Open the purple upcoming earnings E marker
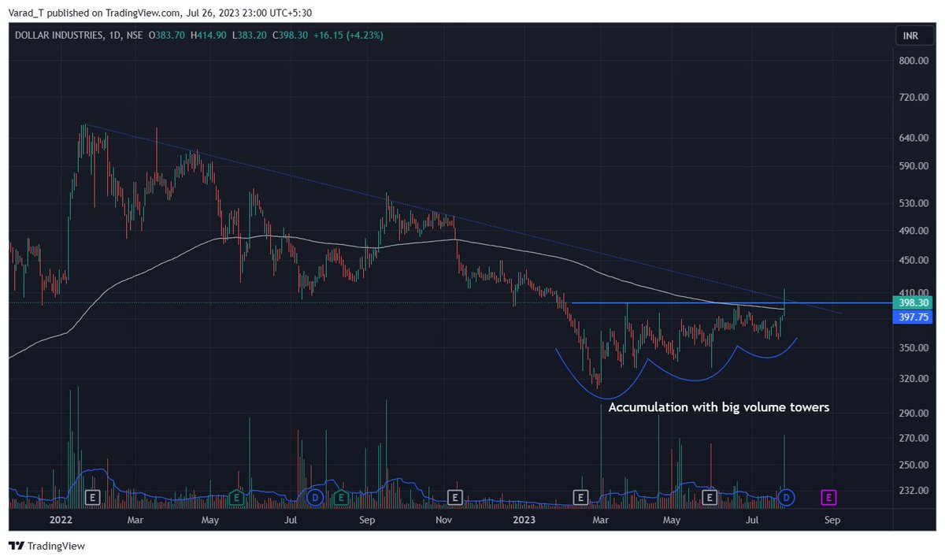The width and height of the screenshot is (945, 560). coord(828,497)
